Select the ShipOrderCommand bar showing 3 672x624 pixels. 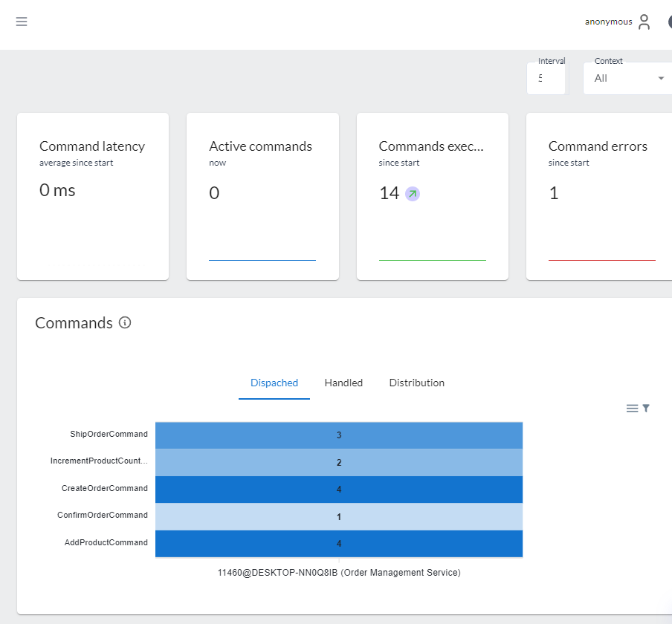point(339,435)
